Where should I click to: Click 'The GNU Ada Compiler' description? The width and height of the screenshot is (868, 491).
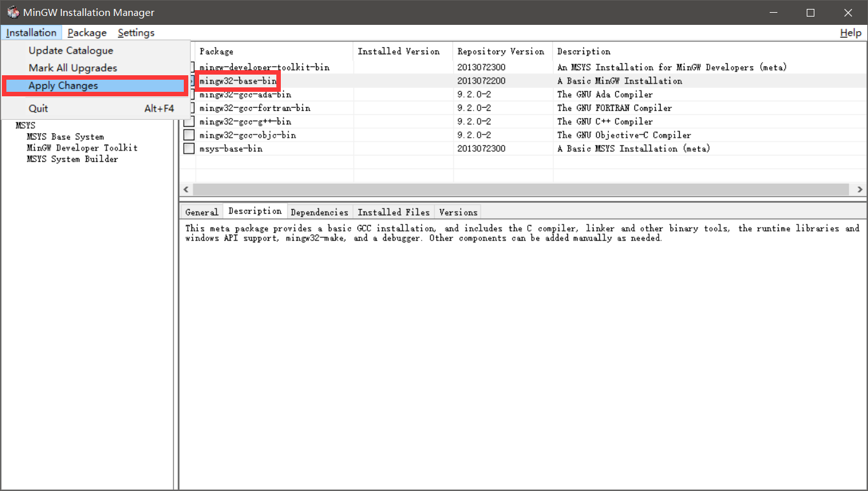[x=605, y=94]
